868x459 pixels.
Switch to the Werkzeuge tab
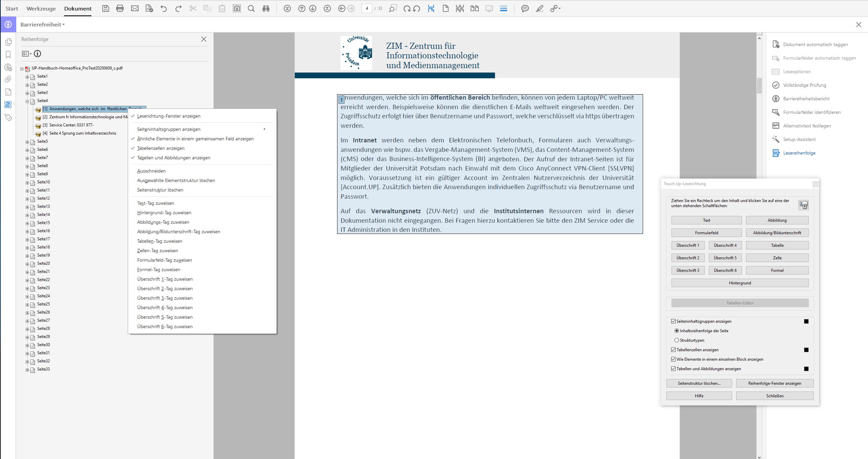pyautogui.click(x=41, y=8)
